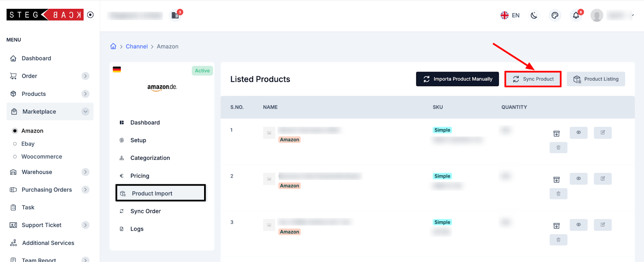Expand Team Report submenu arrow
644x262 pixels.
85,260
